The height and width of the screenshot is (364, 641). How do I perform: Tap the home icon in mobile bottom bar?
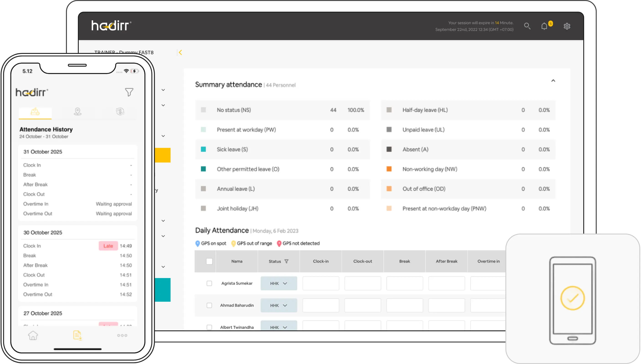point(33,335)
